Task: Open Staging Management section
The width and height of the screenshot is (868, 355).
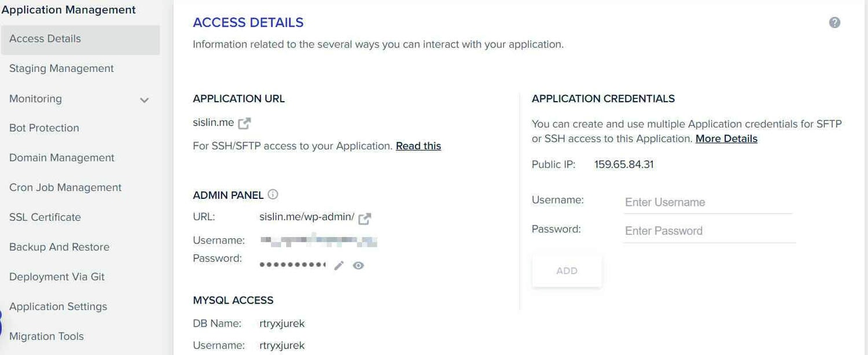Action: click(x=61, y=68)
